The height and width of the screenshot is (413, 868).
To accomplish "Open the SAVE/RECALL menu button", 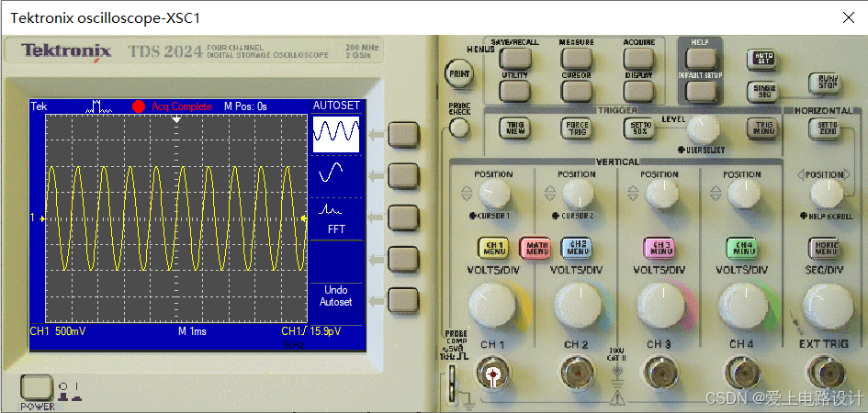I will pyautogui.click(x=514, y=59).
